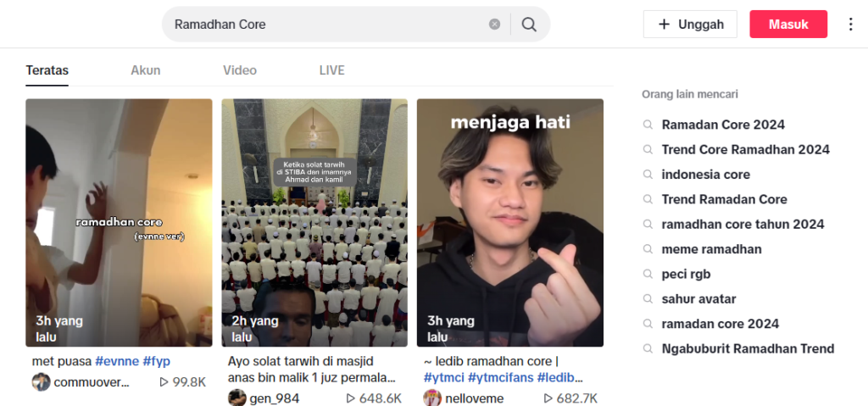Click inside the Ramadhan Core search box

[326, 25]
